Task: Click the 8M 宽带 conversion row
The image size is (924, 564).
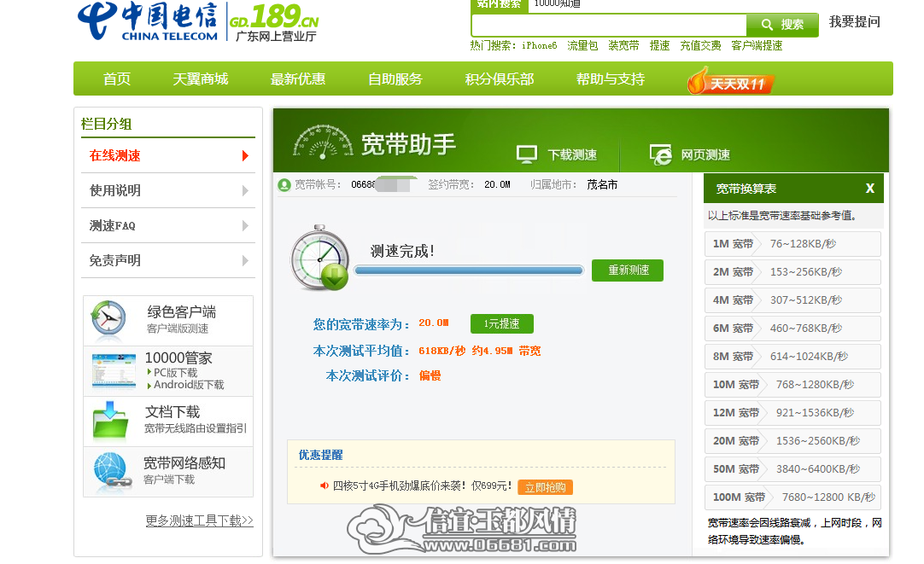Action: tap(792, 357)
